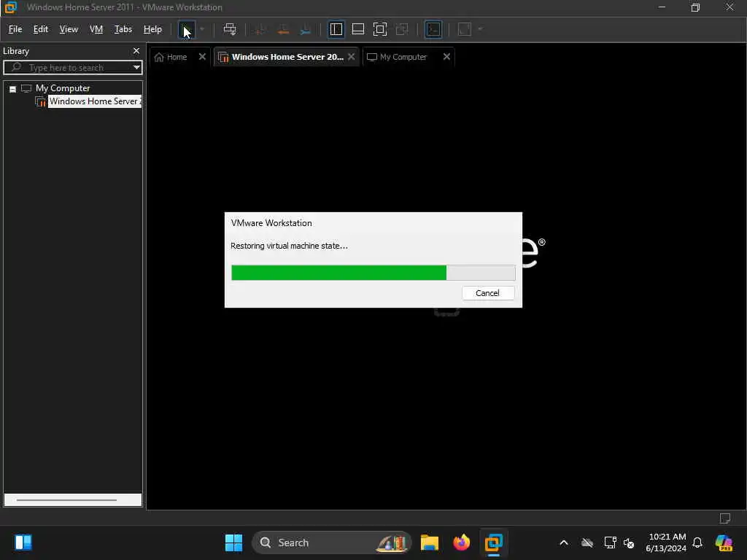Close the My Computer tab
This screenshot has width=747, height=560.
[x=446, y=57]
